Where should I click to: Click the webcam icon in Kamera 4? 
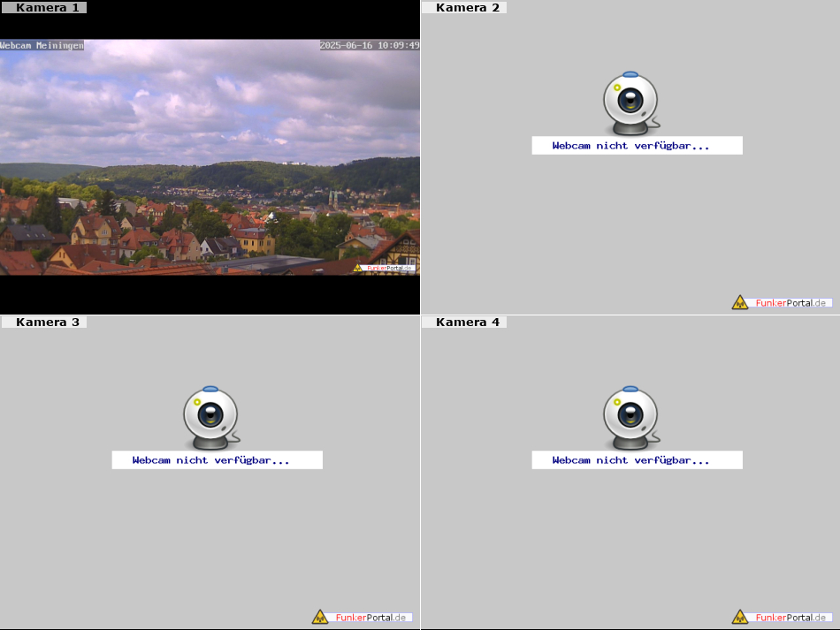[631, 418]
